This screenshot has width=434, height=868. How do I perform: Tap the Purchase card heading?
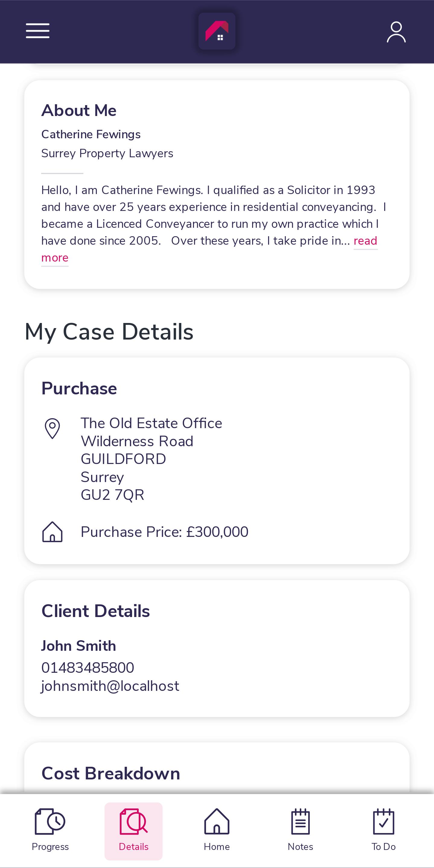tap(79, 388)
